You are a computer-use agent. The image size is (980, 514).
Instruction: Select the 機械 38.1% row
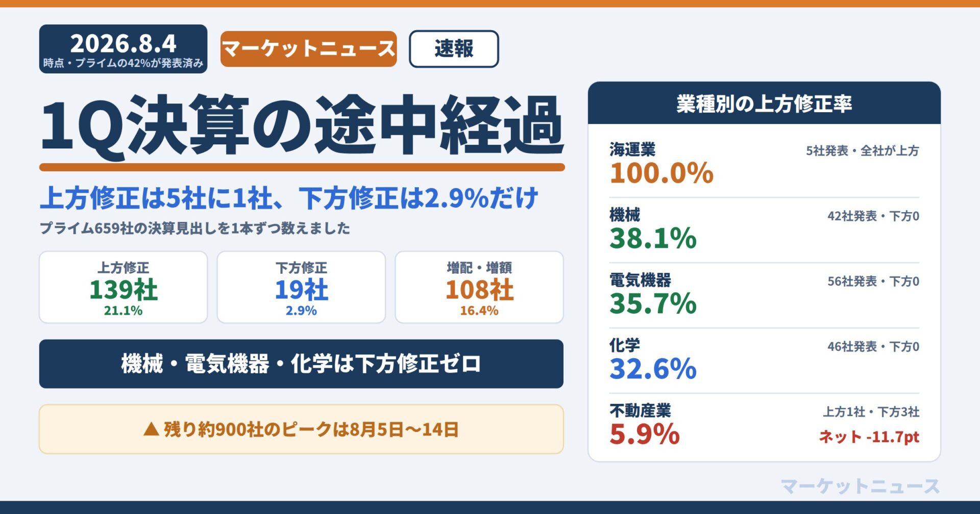click(x=764, y=230)
